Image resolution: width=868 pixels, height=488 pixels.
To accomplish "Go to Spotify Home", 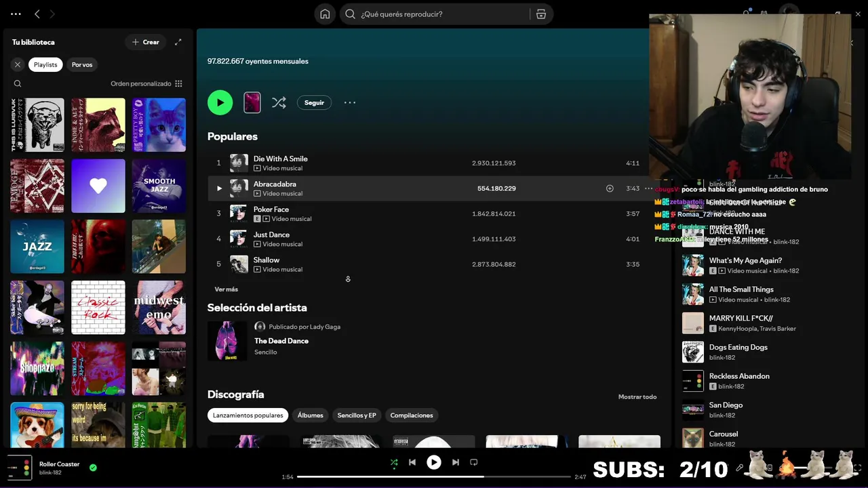I will pos(325,14).
